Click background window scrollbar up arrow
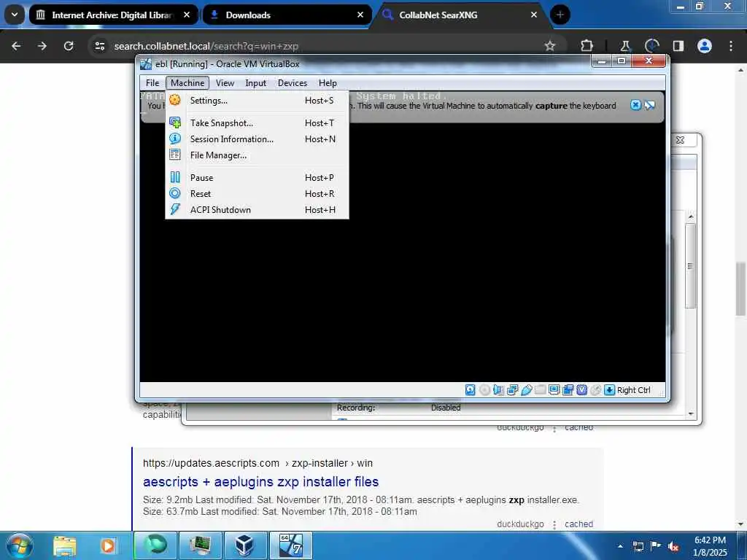Image resolution: width=747 pixels, height=560 pixels. [691, 217]
